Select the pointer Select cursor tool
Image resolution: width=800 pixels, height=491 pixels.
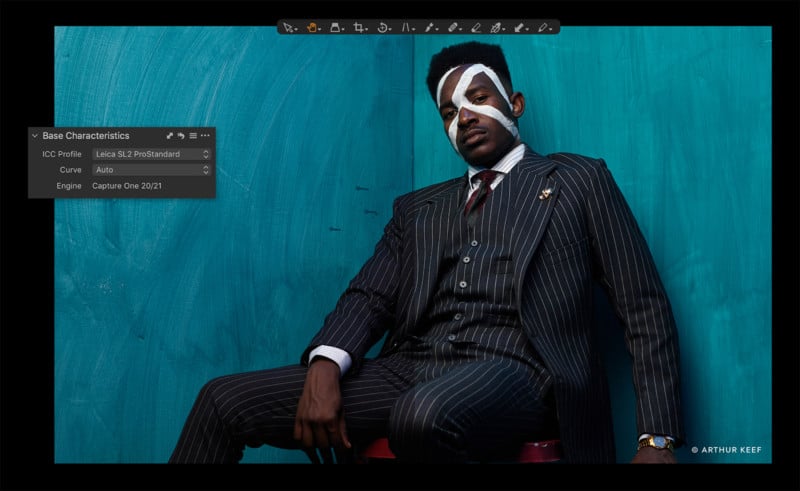(x=288, y=27)
